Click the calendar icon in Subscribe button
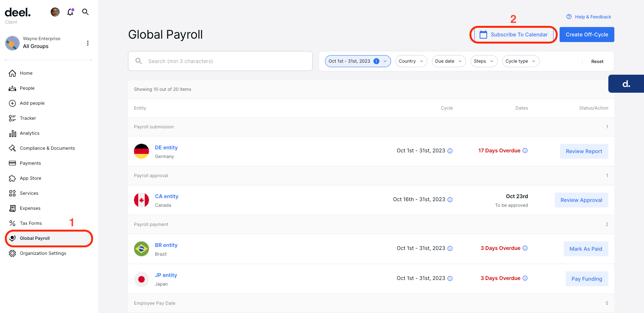 (x=483, y=35)
